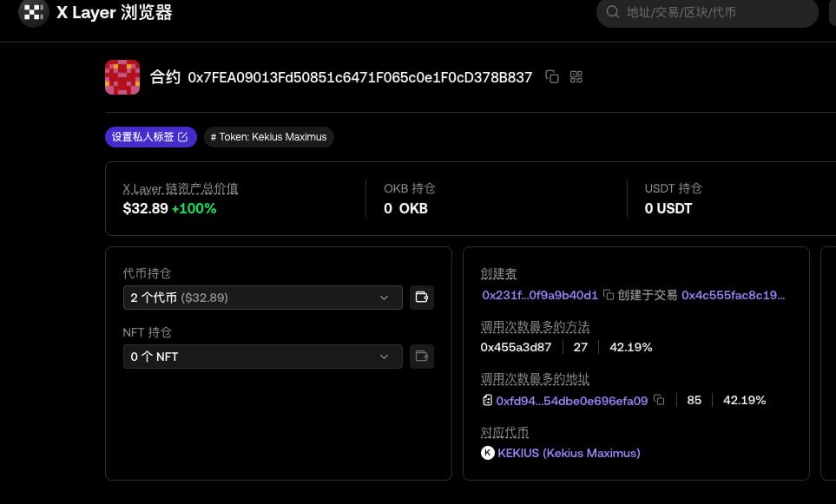Click the 0 USDT holdings value
The width and height of the screenshot is (836, 504).
(x=668, y=208)
